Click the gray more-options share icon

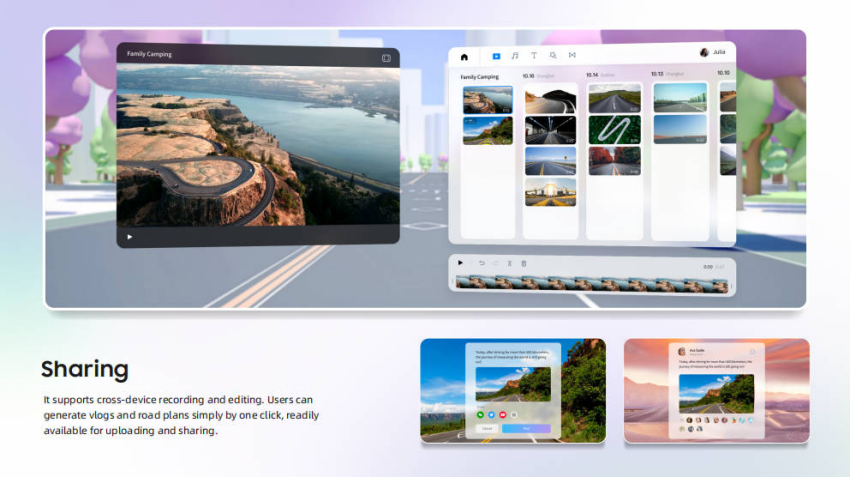click(514, 415)
